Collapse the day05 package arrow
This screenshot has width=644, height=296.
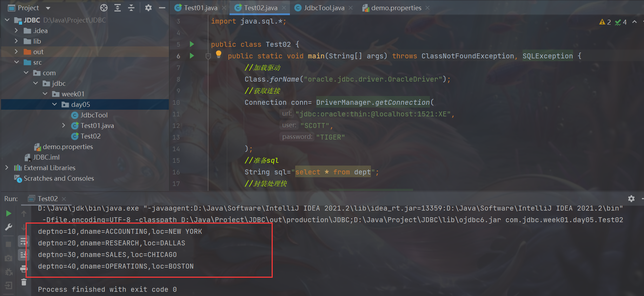tap(54, 104)
